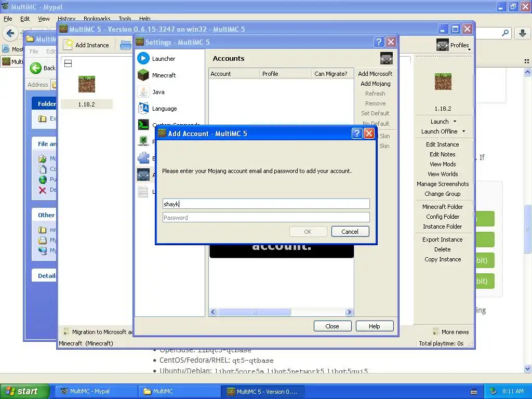Click View Mods in sidebar
532x399 pixels.
(x=443, y=164)
